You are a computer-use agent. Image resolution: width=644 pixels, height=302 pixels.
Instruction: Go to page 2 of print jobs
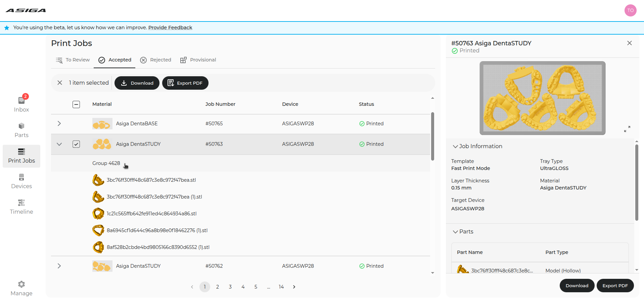218,287
